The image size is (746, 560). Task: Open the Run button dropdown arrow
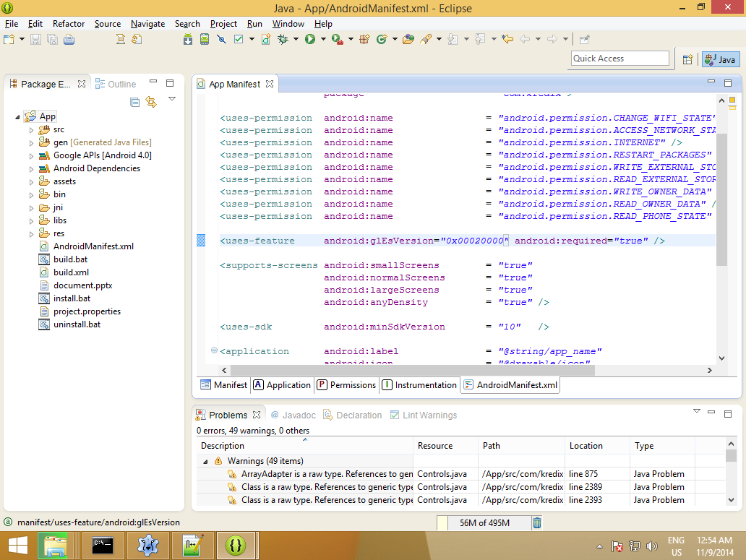pyautogui.click(x=323, y=40)
